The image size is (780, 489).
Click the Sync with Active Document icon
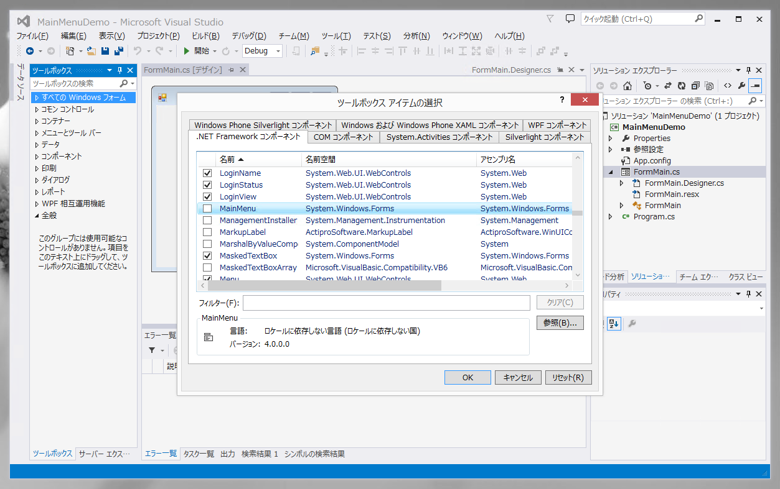pos(668,86)
